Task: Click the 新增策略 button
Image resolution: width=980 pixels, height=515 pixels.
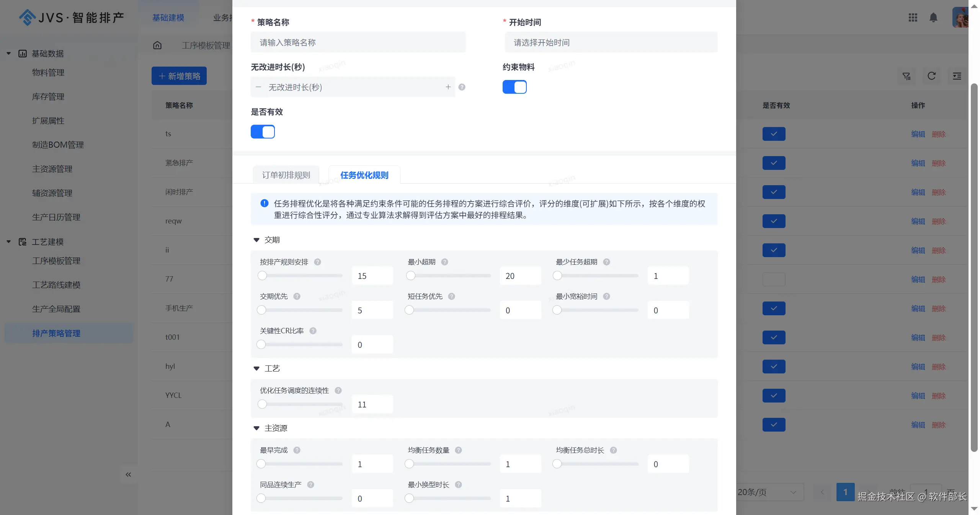Action: coord(179,76)
